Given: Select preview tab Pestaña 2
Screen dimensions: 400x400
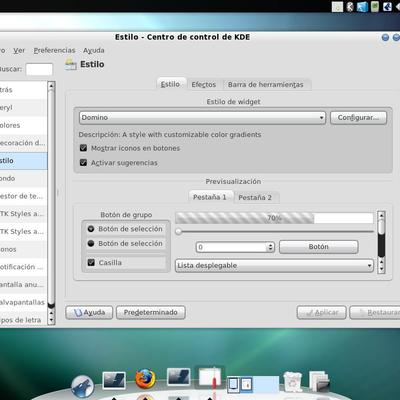Looking at the screenshot, I should click(255, 197).
